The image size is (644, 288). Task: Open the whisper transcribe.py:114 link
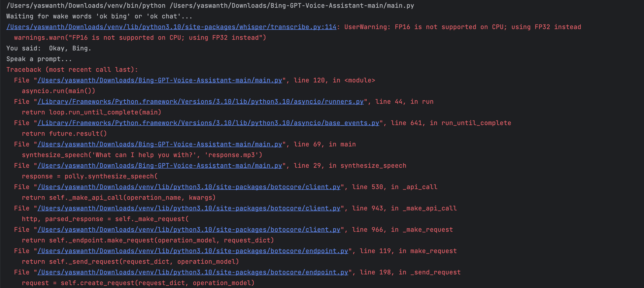tap(171, 27)
